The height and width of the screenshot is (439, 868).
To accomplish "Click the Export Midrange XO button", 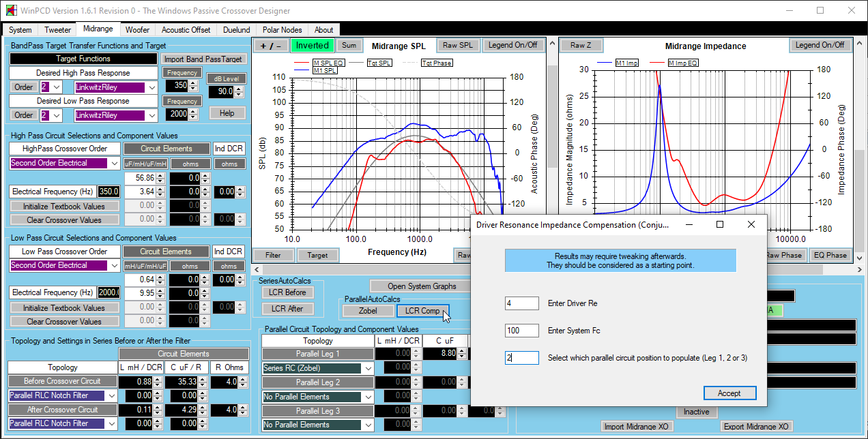I will (756, 427).
